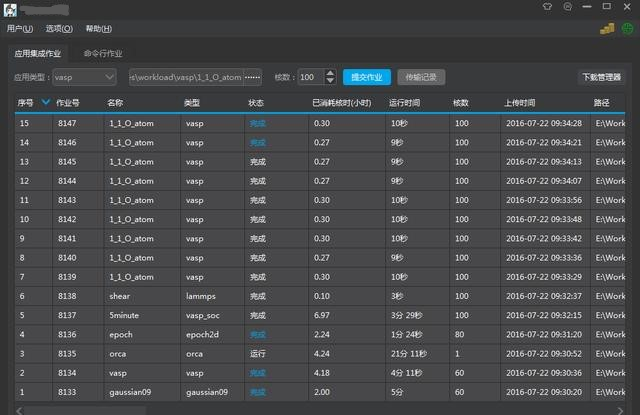Click the workload path input field
The image size is (640, 415).
click(186, 77)
